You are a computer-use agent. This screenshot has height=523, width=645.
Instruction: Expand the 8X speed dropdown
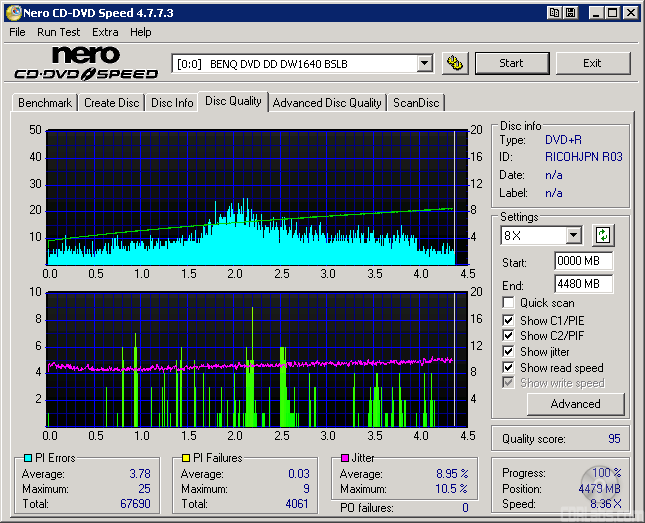573,236
